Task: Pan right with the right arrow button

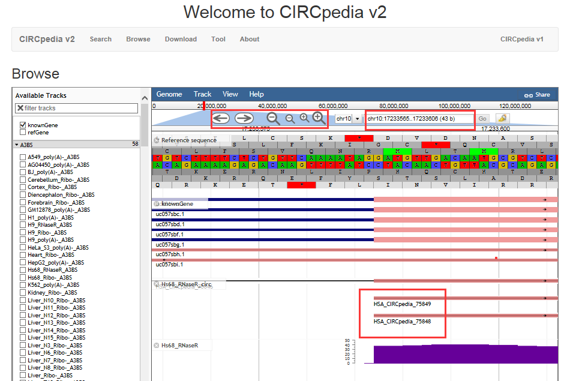Action: coord(244,118)
